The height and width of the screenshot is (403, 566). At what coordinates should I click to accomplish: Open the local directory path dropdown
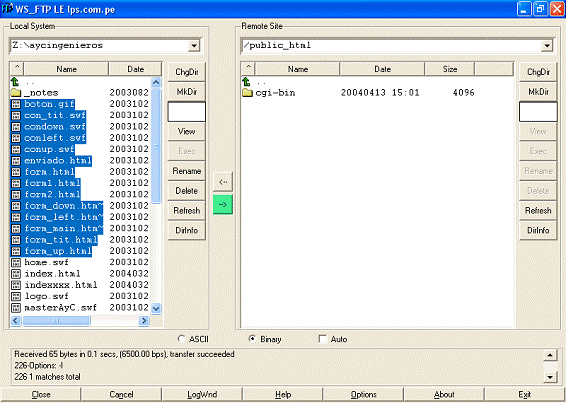point(194,46)
